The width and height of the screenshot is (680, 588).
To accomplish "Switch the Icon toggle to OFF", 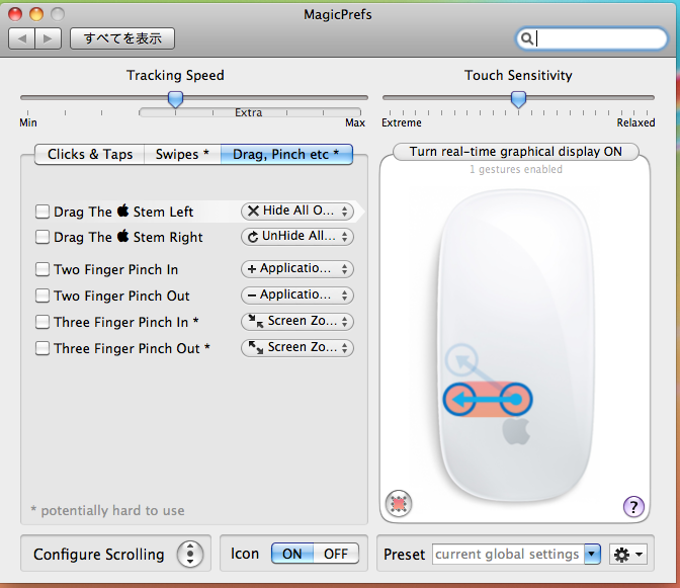I will click(x=336, y=554).
